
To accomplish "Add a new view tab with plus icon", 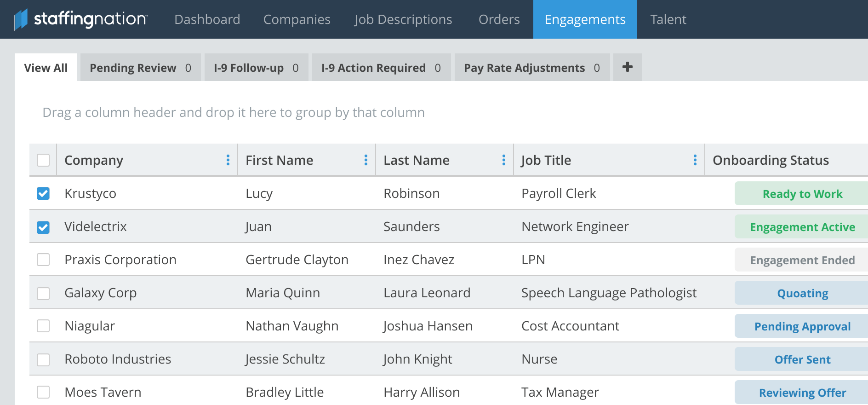I will coord(628,67).
